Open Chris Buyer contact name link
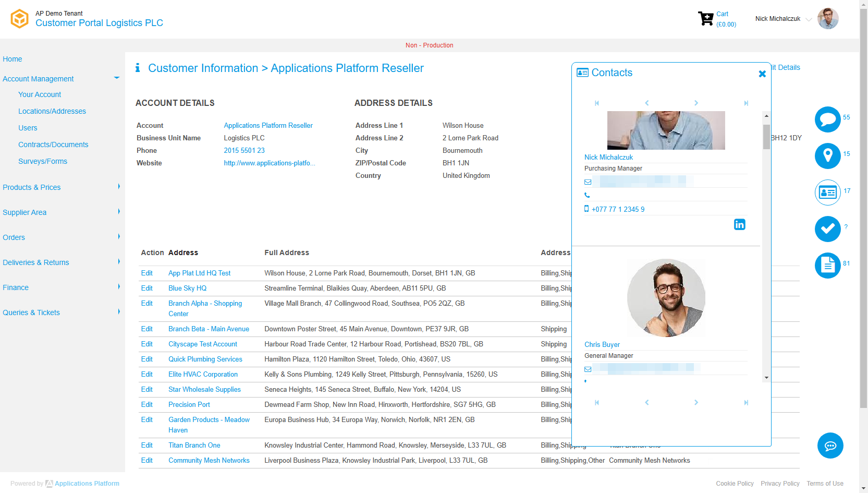868x493 pixels. point(602,345)
